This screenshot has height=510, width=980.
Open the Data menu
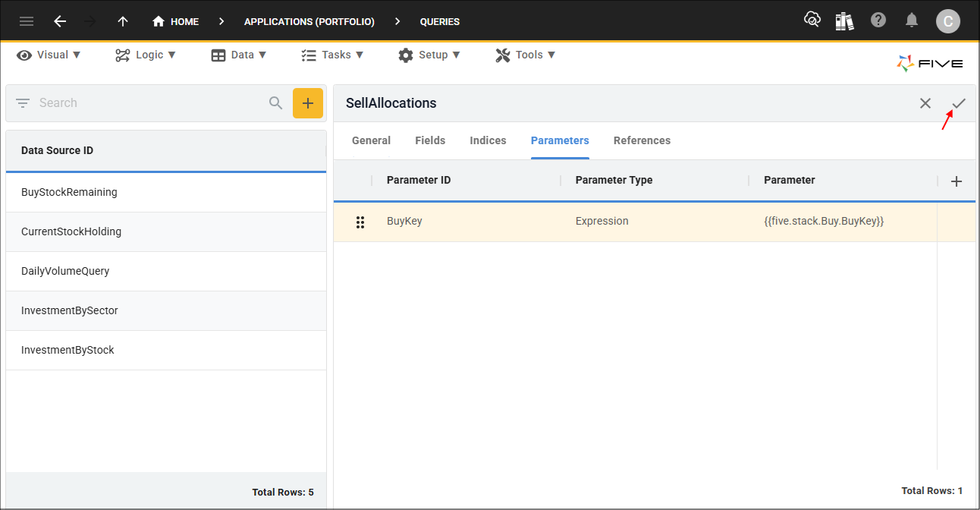239,55
